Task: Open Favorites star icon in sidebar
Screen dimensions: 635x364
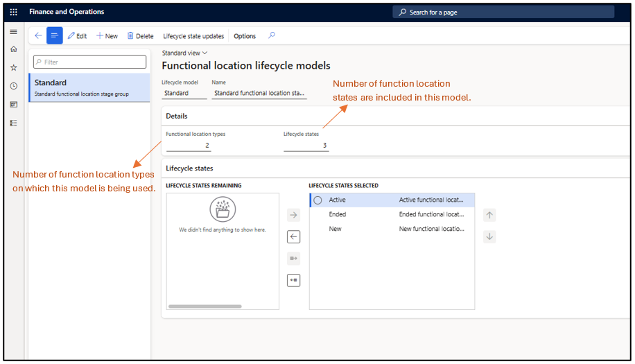Action: tap(13, 68)
